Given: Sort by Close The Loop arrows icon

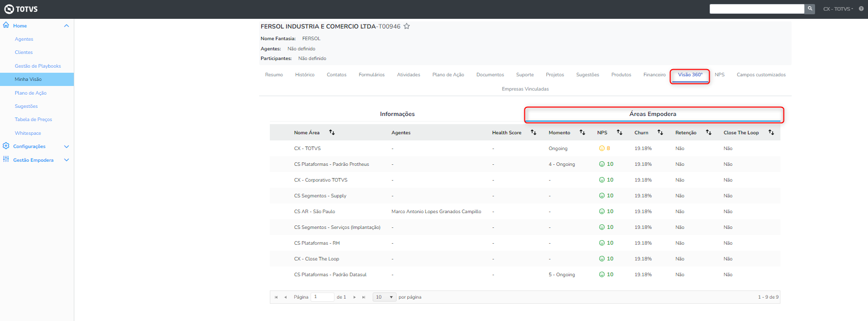Looking at the screenshot, I should pyautogui.click(x=771, y=132).
